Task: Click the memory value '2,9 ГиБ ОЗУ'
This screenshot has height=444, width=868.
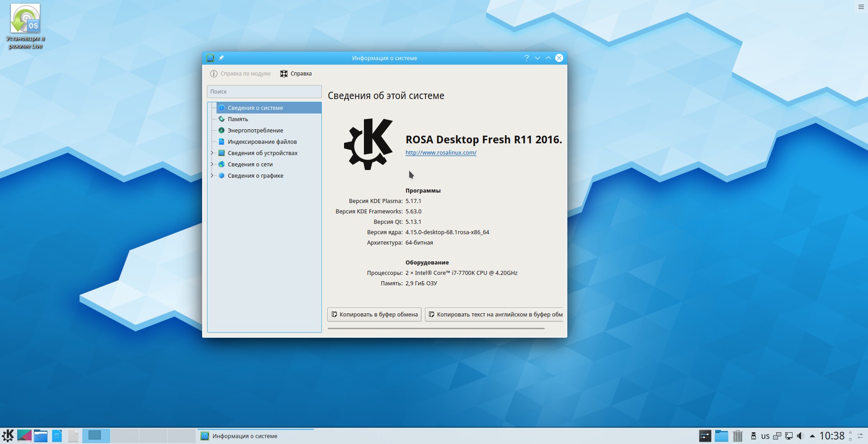Action: coord(421,283)
